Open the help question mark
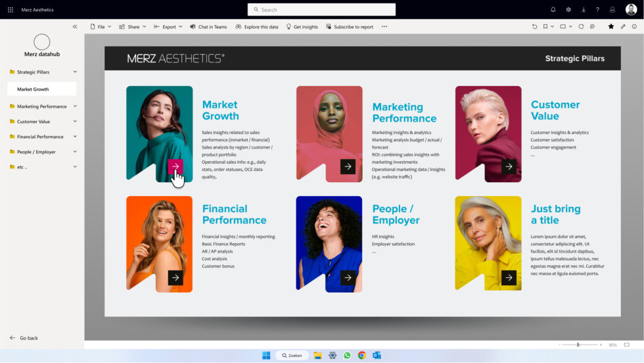 click(x=597, y=10)
